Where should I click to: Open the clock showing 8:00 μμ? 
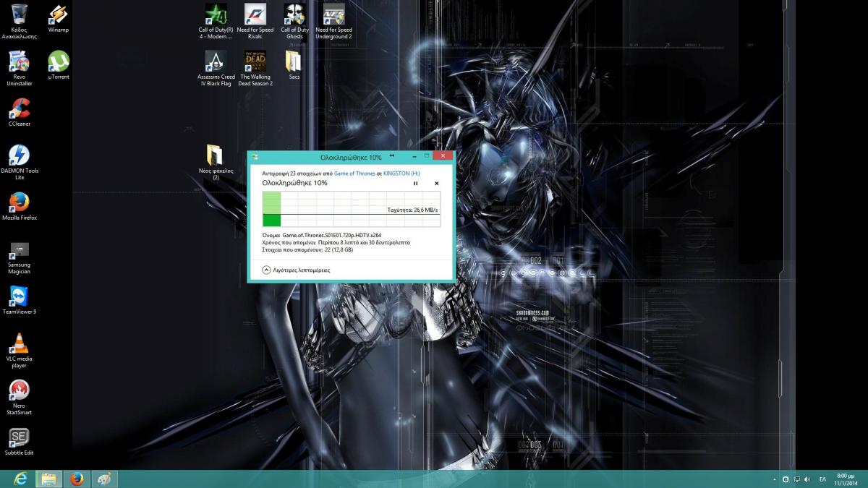(846, 479)
